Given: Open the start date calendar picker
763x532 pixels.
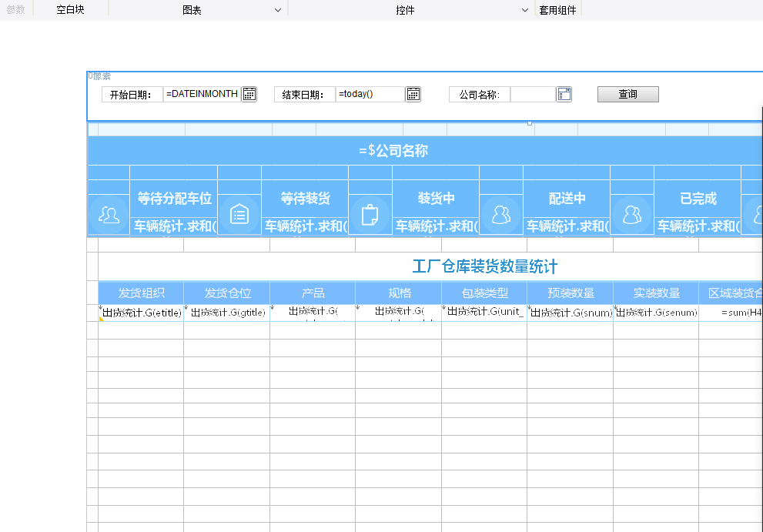Looking at the screenshot, I should pyautogui.click(x=249, y=94).
